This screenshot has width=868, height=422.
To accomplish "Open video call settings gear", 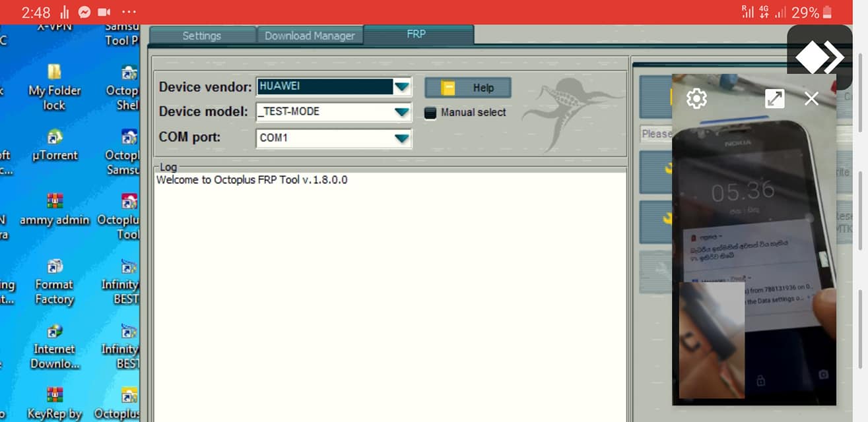I will coord(696,99).
